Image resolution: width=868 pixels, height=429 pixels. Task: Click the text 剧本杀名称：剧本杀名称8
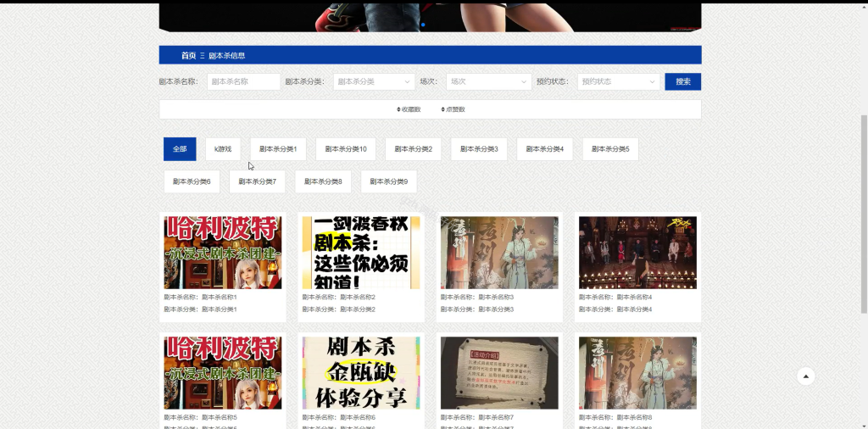point(615,417)
